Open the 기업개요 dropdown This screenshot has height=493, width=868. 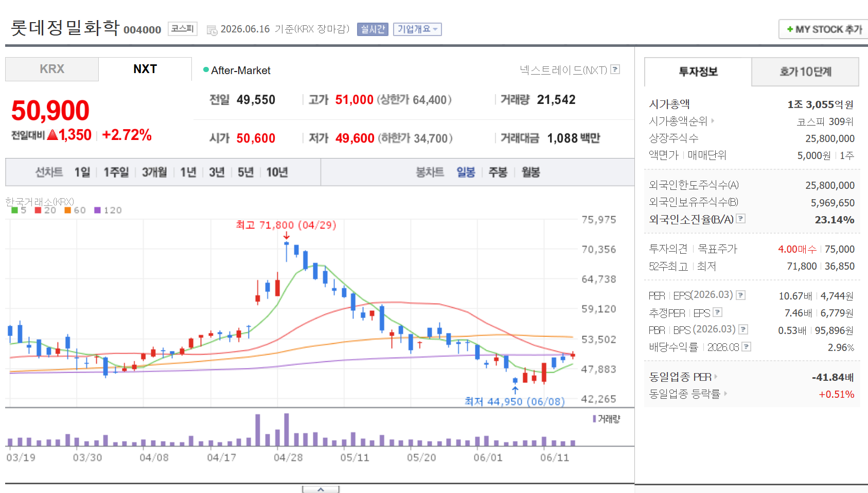point(417,29)
